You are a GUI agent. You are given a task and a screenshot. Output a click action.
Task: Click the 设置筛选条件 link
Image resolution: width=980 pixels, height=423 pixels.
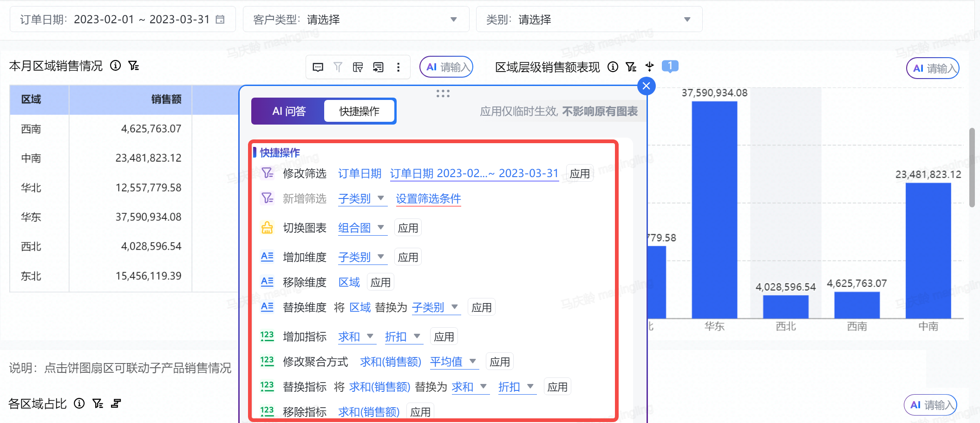point(428,199)
